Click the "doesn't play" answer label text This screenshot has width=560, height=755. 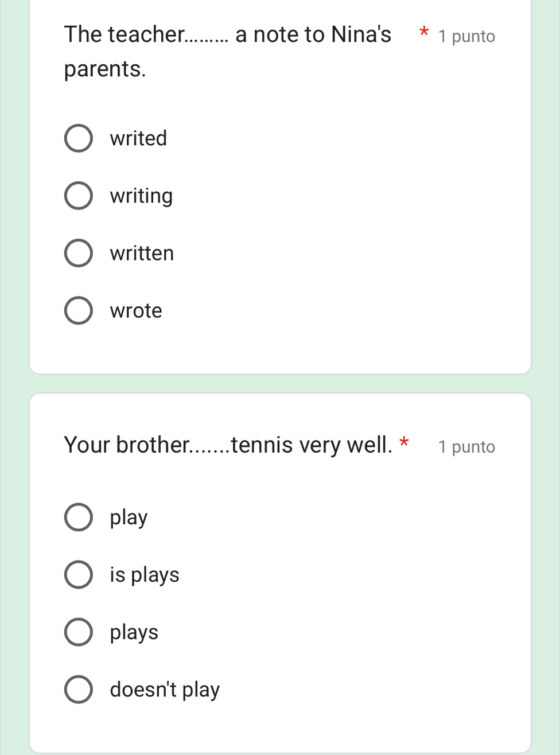(165, 689)
